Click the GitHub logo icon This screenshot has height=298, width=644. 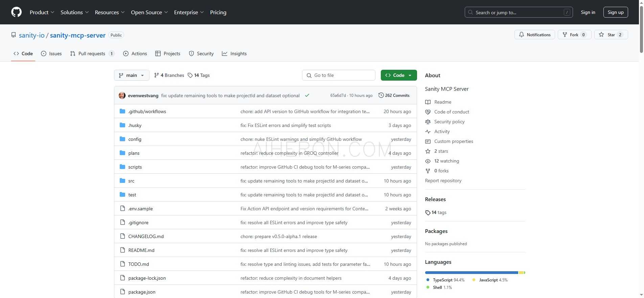(x=16, y=12)
